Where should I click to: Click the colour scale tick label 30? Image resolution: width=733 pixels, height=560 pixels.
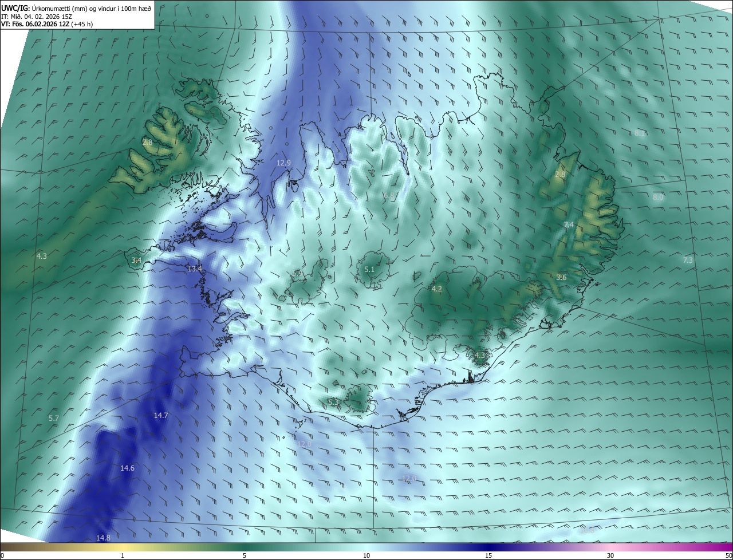(610, 556)
